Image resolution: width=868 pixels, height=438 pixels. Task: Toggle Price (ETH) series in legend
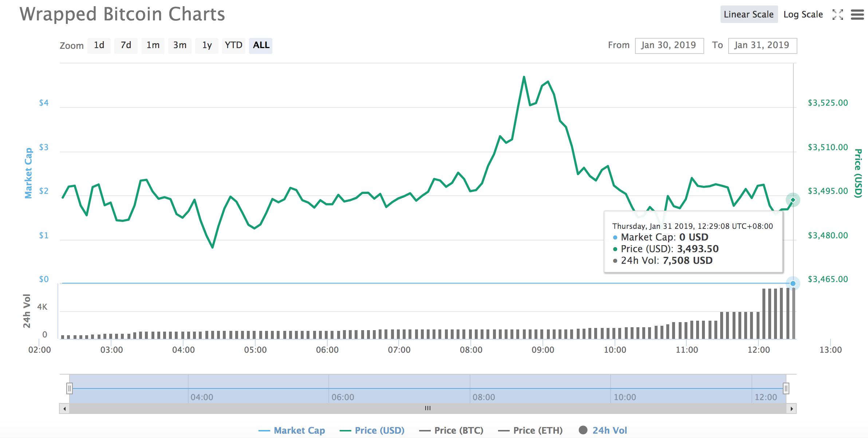point(530,430)
